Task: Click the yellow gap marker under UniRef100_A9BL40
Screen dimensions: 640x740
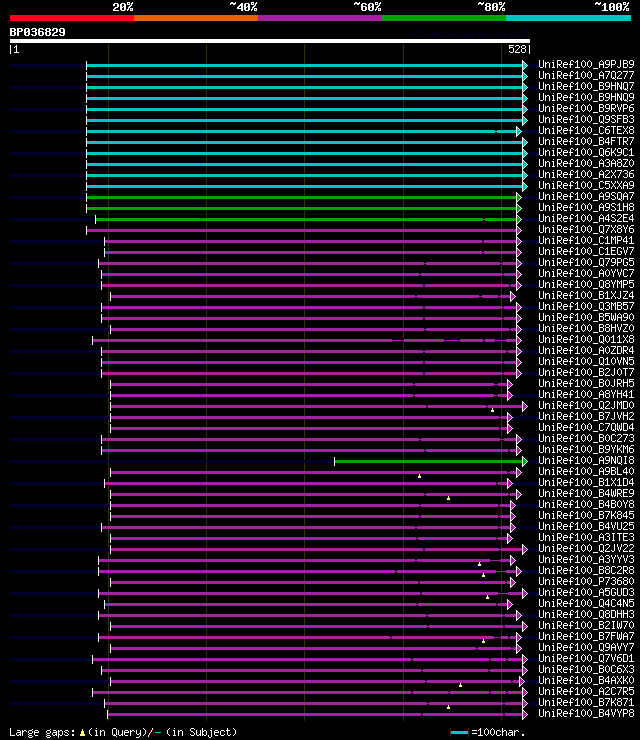Action: point(419,476)
